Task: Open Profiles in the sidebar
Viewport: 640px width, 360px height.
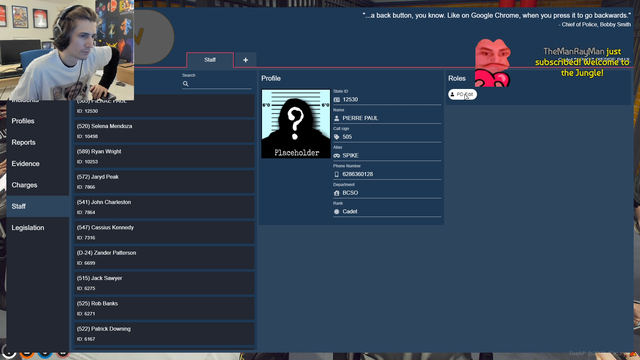Action: click(38, 121)
